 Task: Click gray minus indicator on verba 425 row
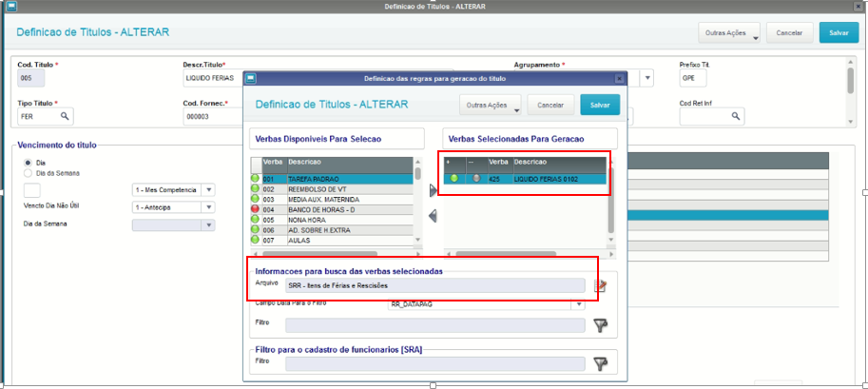(476, 179)
